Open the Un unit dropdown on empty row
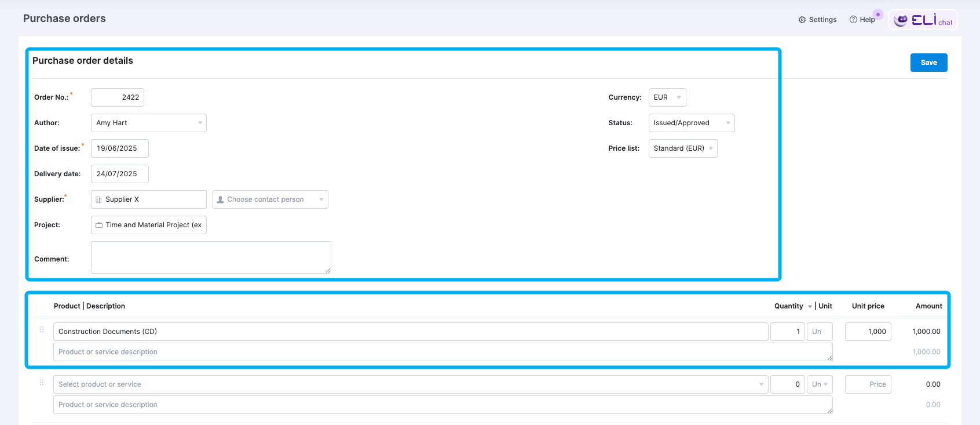 (819, 384)
